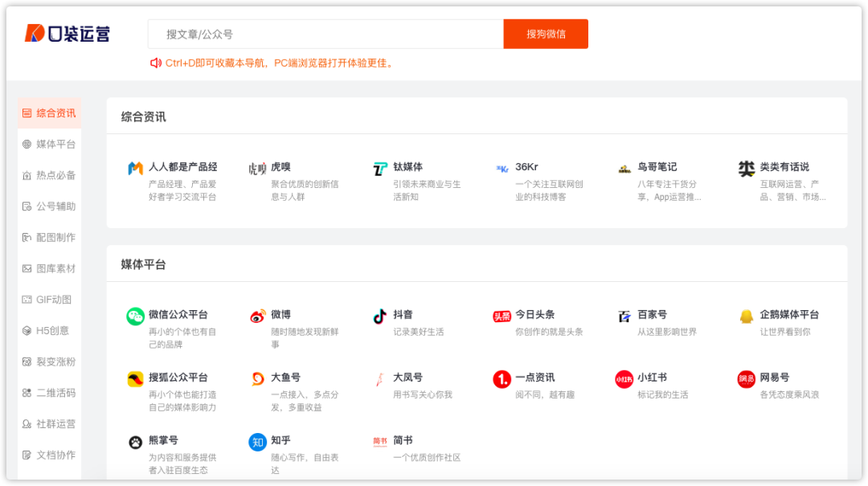The height and width of the screenshot is (486, 868).
Task: Go to H5创意 in sidebar
Action: (x=49, y=330)
